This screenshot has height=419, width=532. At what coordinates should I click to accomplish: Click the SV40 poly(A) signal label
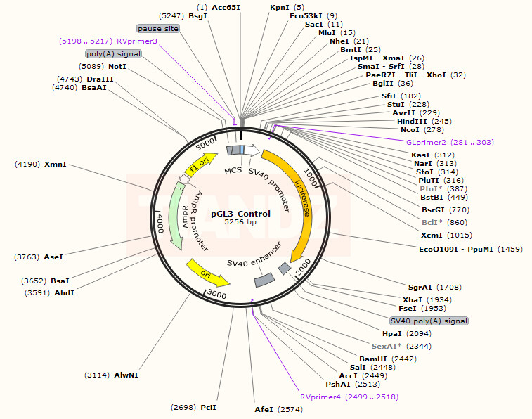coord(429,321)
